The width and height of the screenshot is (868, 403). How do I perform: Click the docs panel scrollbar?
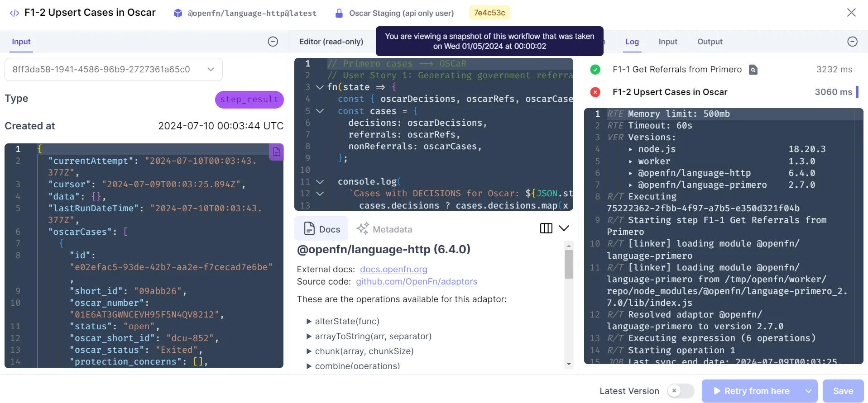pos(569,265)
